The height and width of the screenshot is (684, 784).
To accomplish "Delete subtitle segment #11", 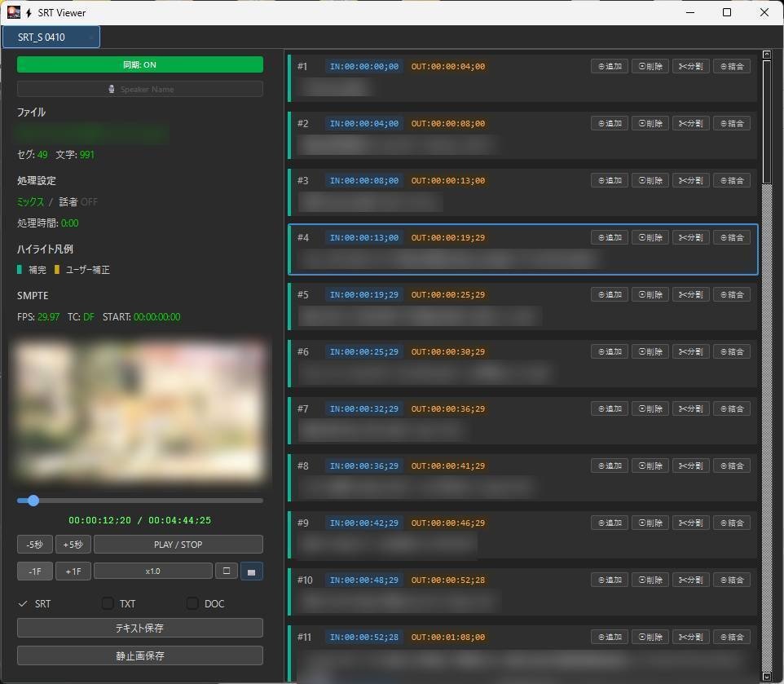I will [650, 637].
